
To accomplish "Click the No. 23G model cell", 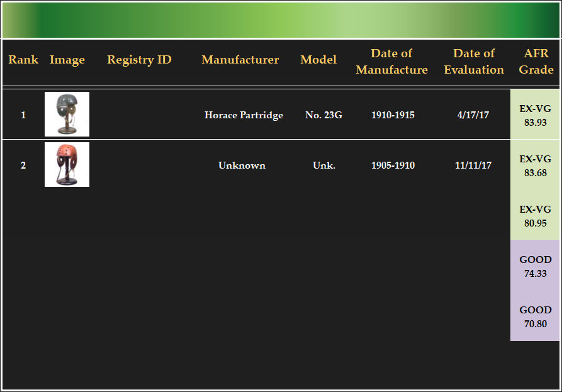I will (323, 115).
